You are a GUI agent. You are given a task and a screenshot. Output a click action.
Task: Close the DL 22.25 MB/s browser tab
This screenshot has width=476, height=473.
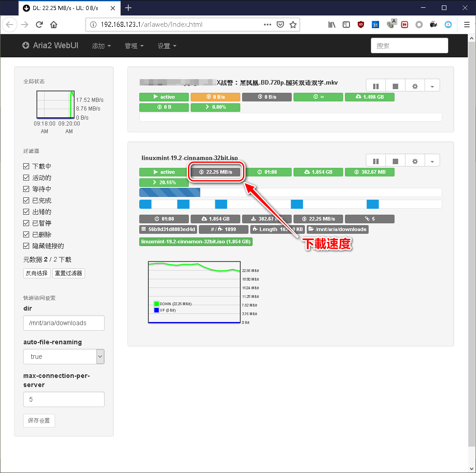pos(113,8)
